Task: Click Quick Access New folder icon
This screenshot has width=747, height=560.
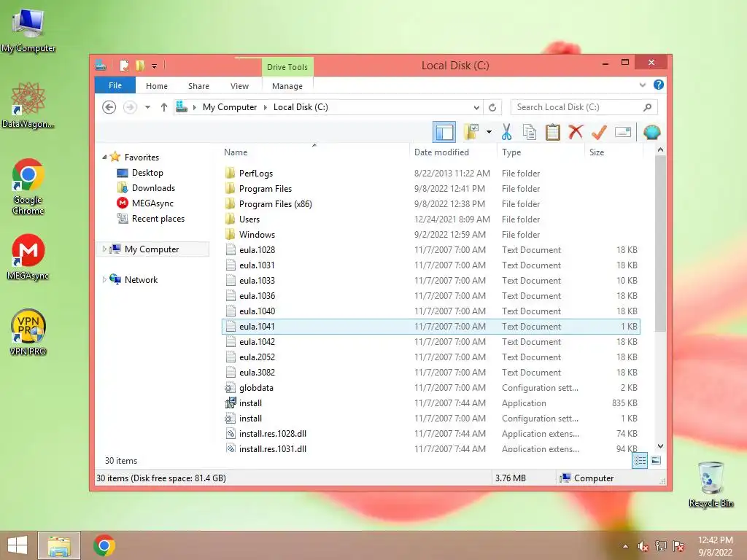Action: pos(140,66)
